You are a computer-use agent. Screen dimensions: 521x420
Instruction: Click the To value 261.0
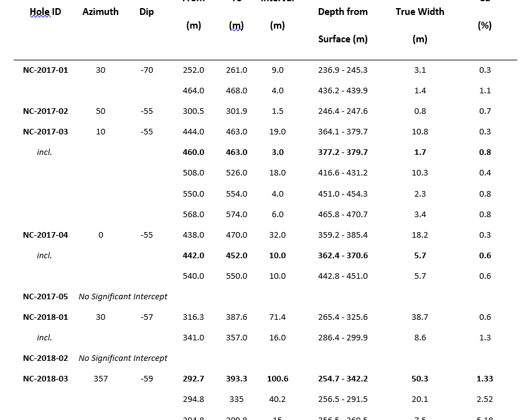pyautogui.click(x=237, y=70)
